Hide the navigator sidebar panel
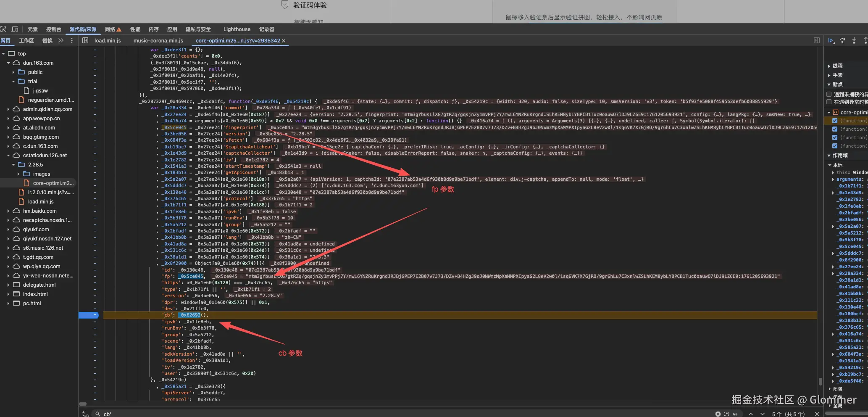Screen dimensions: 868x417 [x=85, y=40]
